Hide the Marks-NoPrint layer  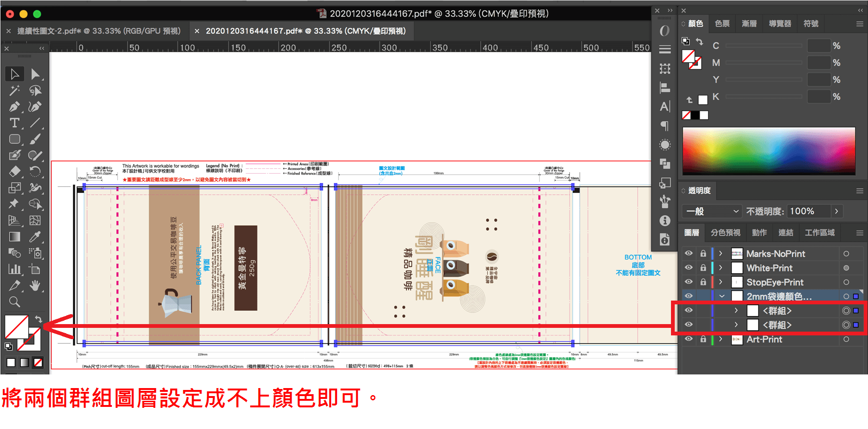pyautogui.click(x=688, y=254)
